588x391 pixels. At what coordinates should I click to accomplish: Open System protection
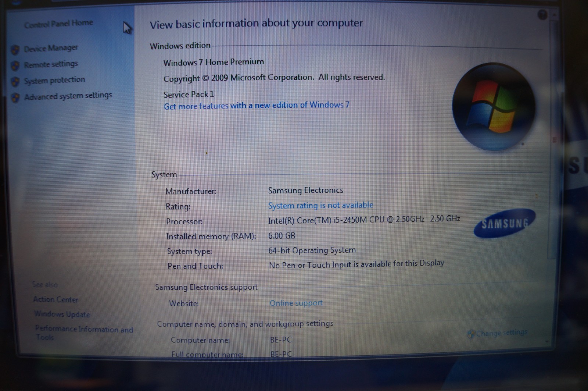[x=54, y=80]
